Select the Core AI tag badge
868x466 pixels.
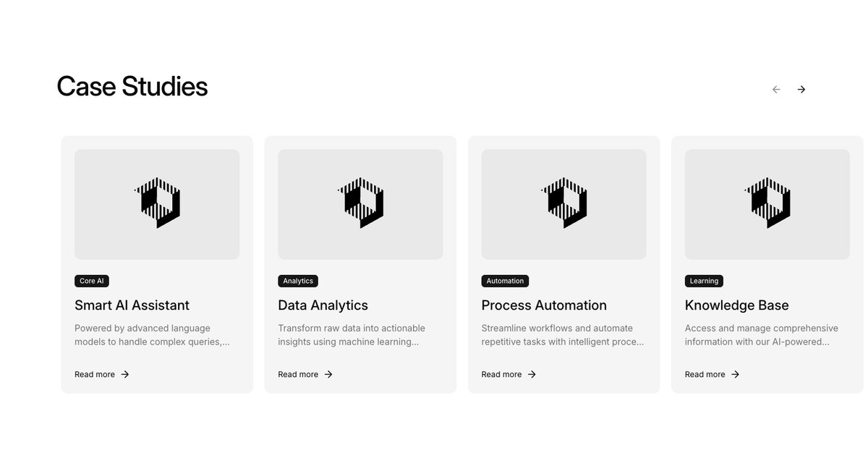click(92, 281)
